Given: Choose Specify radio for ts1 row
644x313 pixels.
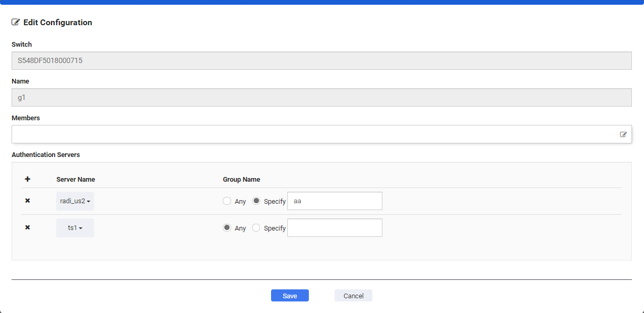Looking at the screenshot, I should pos(256,228).
